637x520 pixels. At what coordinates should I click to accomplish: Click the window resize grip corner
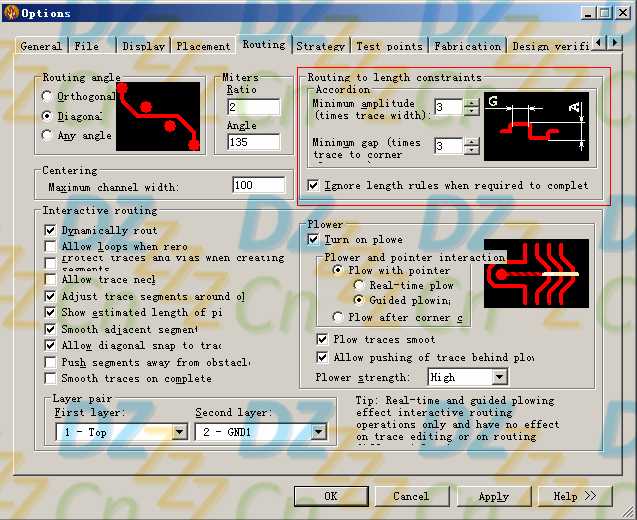629,511
